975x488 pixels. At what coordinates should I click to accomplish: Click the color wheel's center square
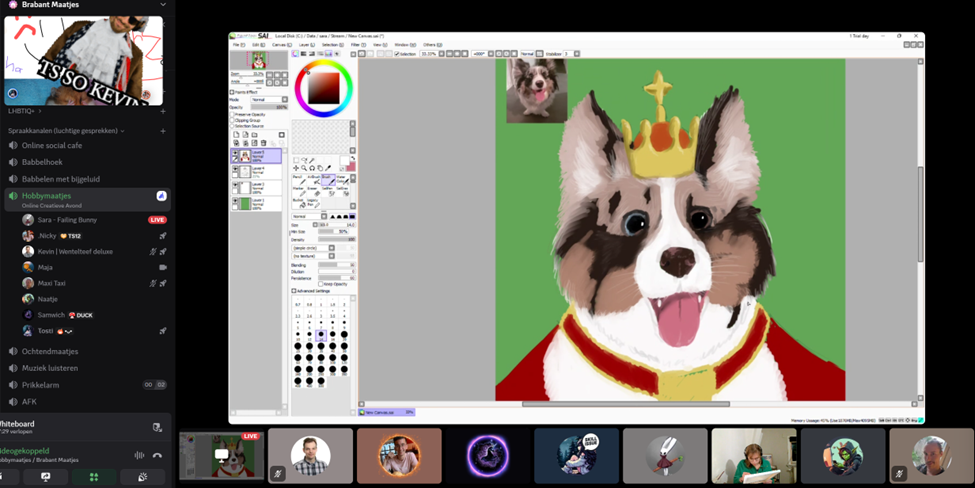point(323,90)
